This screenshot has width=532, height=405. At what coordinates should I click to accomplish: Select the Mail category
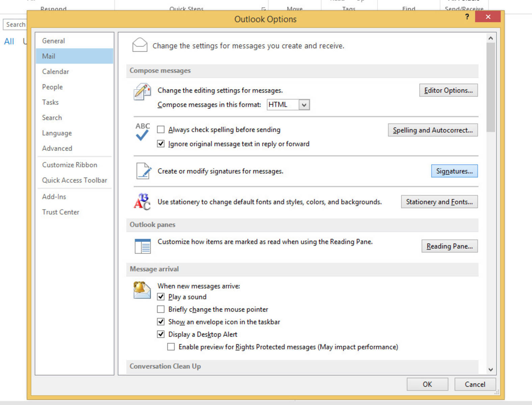pyautogui.click(x=75, y=56)
